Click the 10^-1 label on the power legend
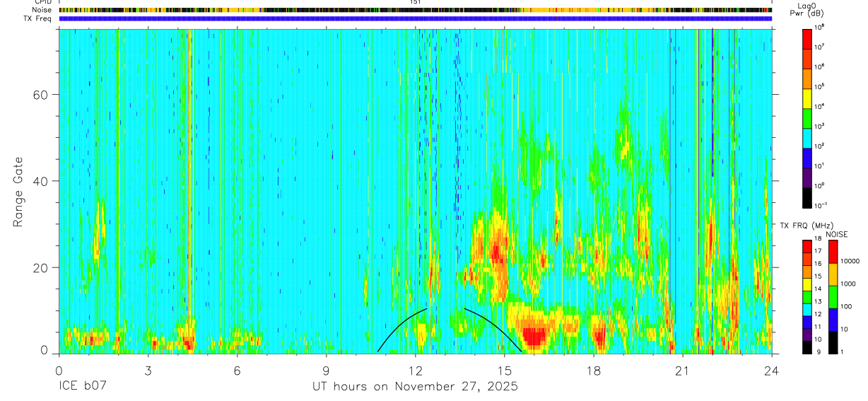868x401 pixels. click(821, 205)
